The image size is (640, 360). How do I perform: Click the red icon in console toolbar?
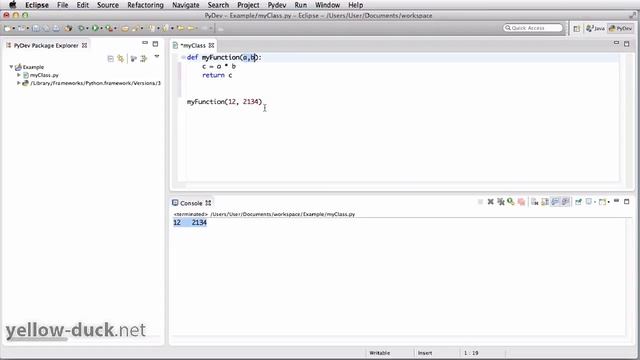tap(521, 202)
